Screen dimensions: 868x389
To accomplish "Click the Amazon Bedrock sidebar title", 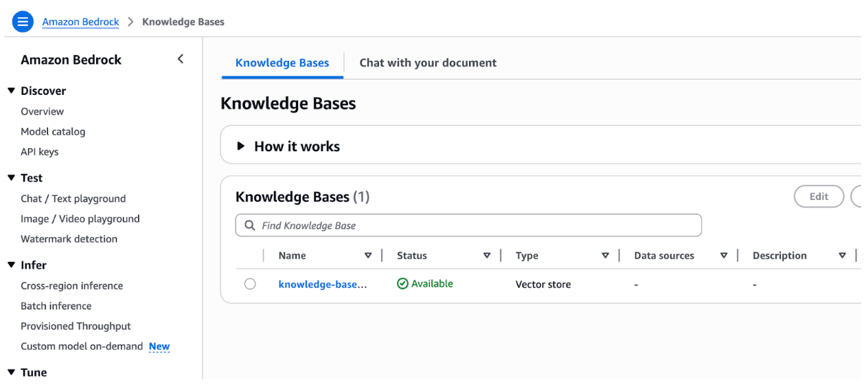I will (x=71, y=60).
